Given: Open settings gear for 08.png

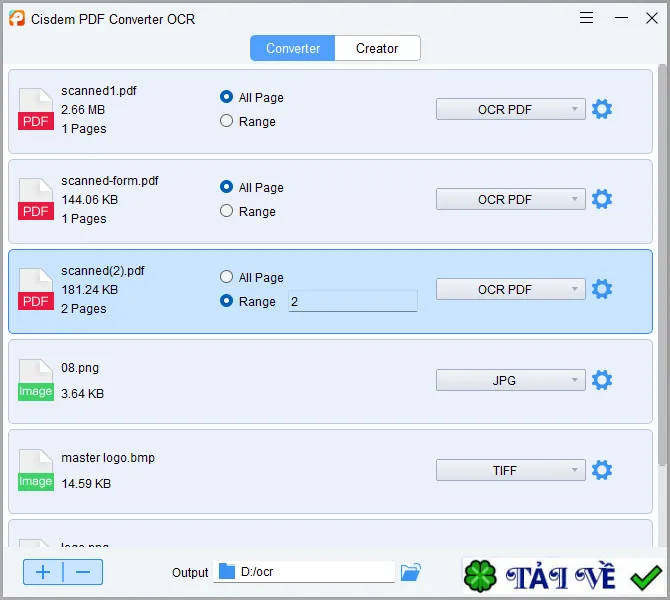Looking at the screenshot, I should tap(602, 380).
